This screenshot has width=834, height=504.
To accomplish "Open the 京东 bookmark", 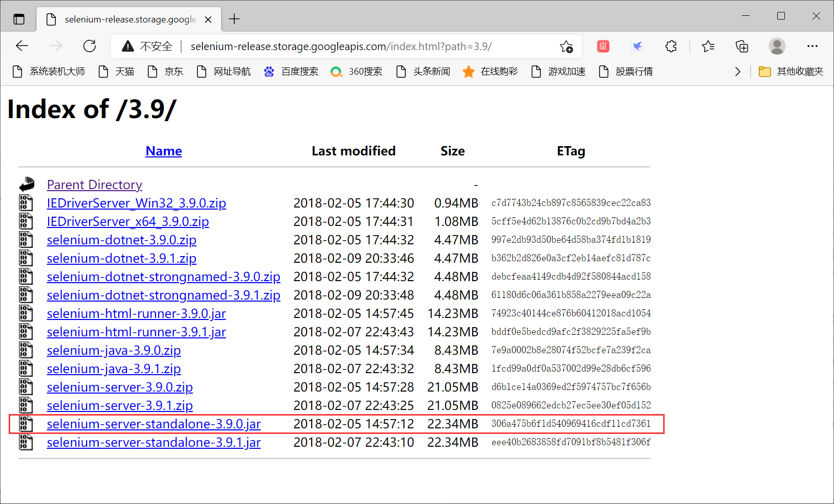I will point(165,72).
